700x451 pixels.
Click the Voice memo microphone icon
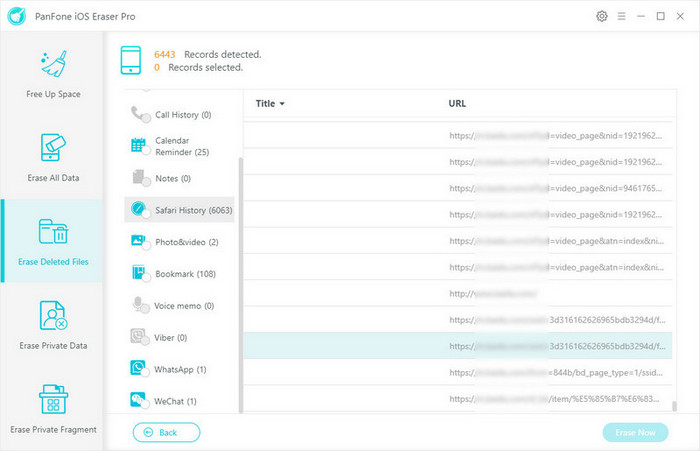(140, 305)
